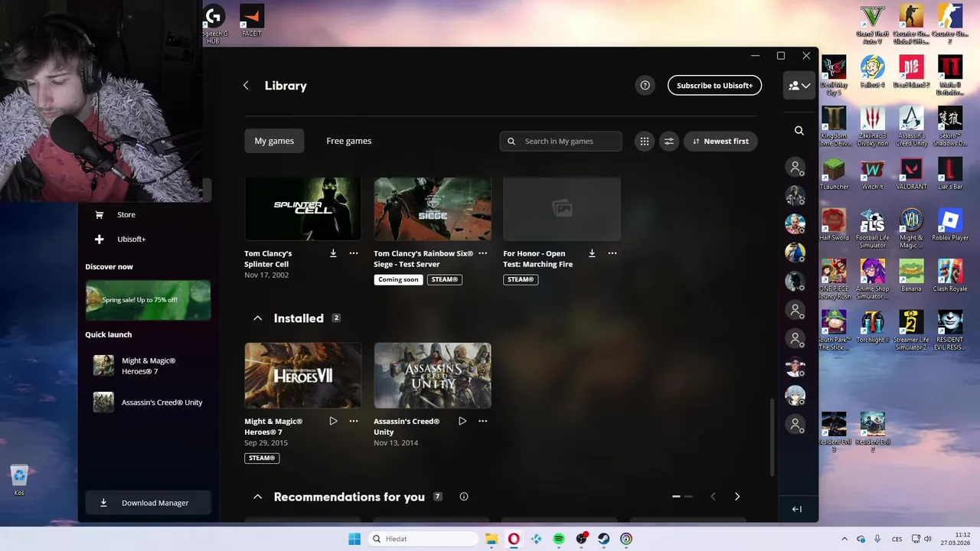Select Fallout 4 desktop shortcut

(x=872, y=73)
